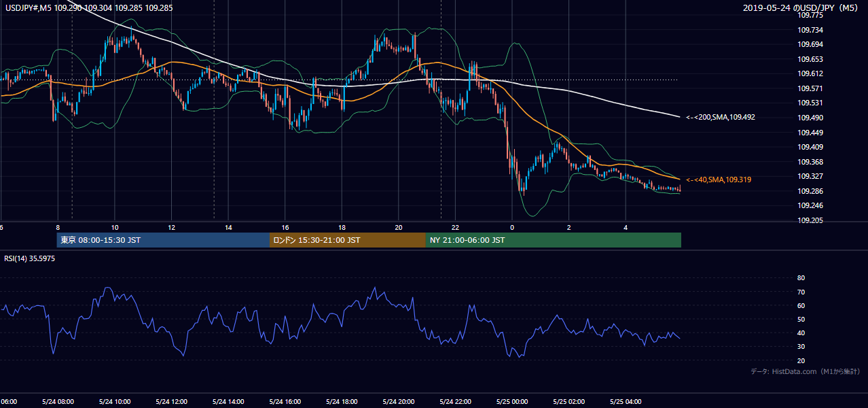Click hour label 2 under the price chart
The image size is (868, 408).
(569, 227)
